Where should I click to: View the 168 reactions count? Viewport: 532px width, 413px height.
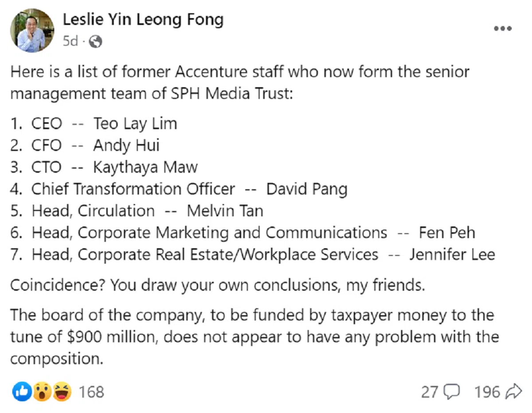(91, 392)
